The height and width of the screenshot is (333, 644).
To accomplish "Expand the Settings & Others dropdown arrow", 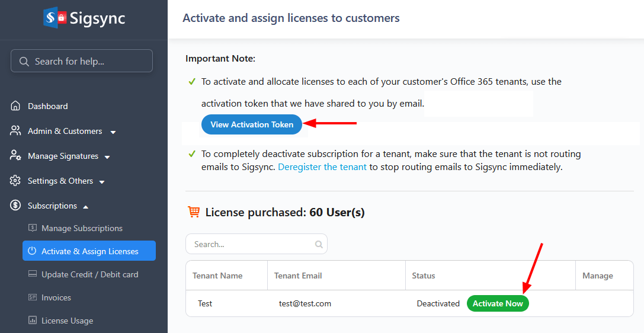I will (102, 181).
